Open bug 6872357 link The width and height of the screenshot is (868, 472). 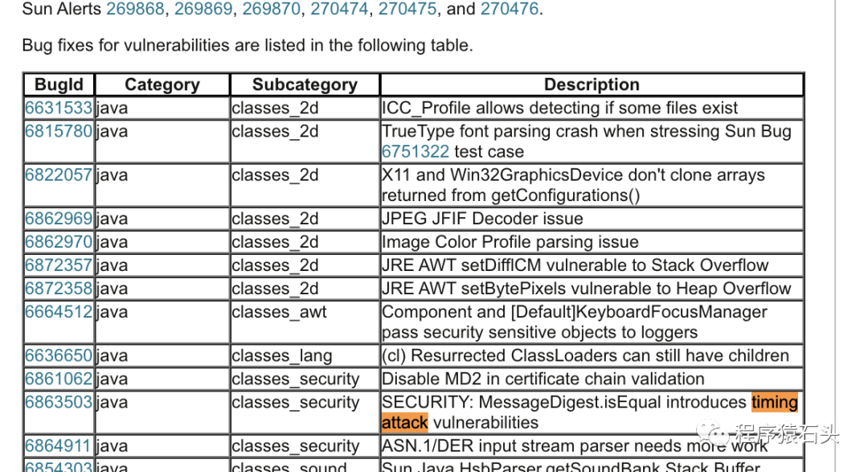click(59, 265)
